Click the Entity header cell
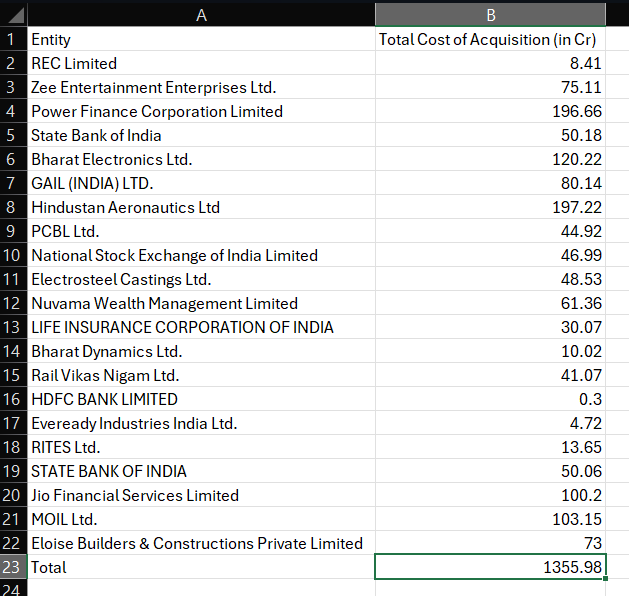 click(201, 39)
